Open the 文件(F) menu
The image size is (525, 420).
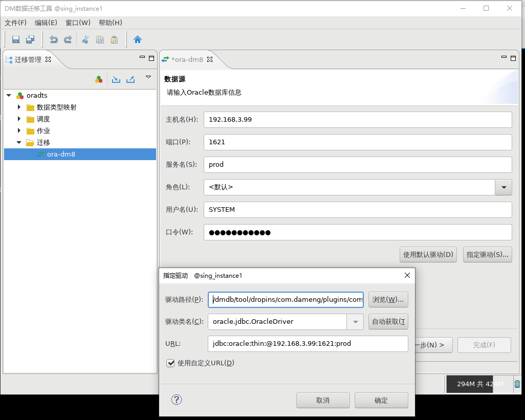pyautogui.click(x=15, y=23)
